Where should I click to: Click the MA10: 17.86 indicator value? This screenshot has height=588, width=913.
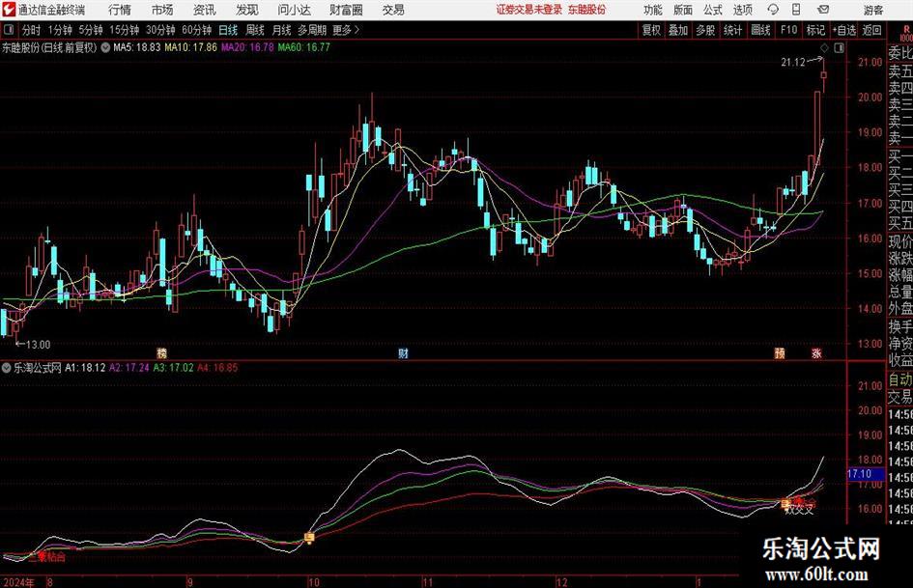click(x=190, y=47)
